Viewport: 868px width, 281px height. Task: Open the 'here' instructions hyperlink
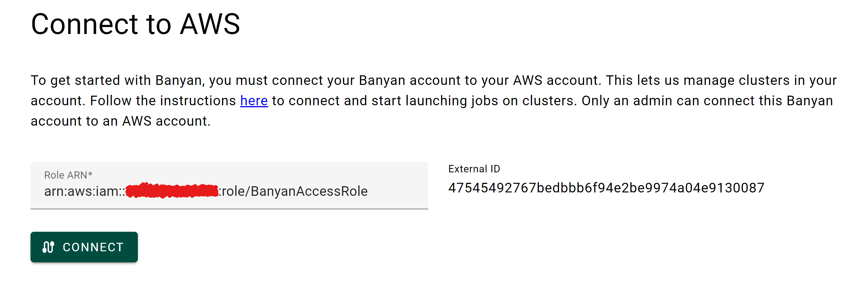(x=253, y=100)
